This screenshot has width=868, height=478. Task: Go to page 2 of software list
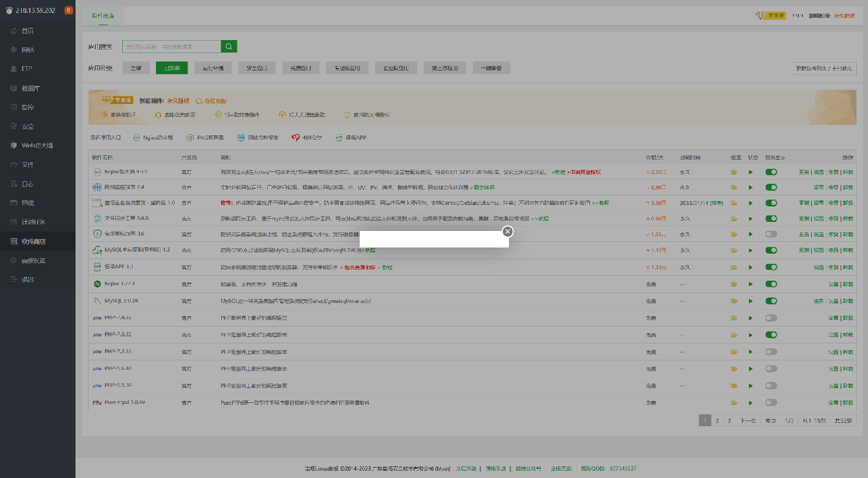(x=717, y=420)
